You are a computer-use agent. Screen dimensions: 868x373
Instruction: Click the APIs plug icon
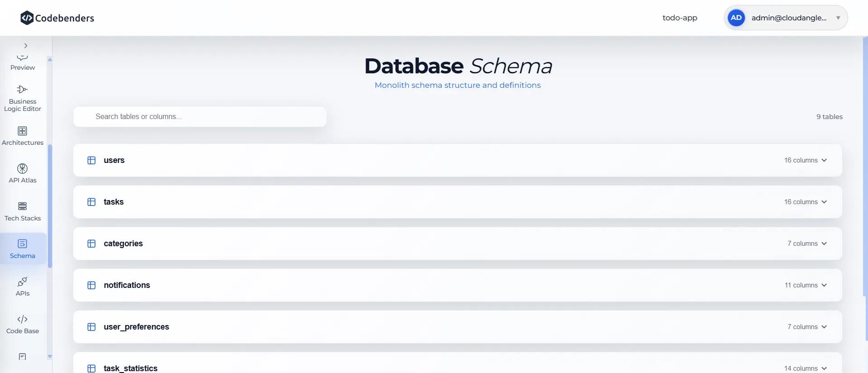[x=22, y=282]
